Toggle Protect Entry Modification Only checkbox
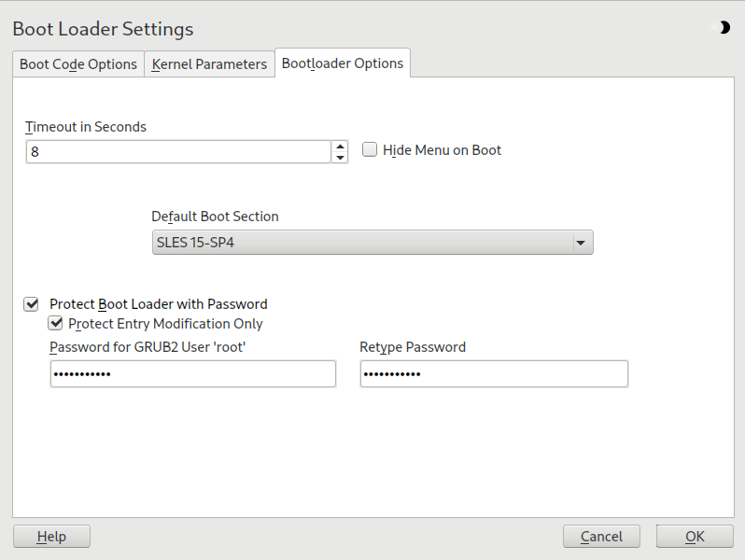 click(x=56, y=324)
